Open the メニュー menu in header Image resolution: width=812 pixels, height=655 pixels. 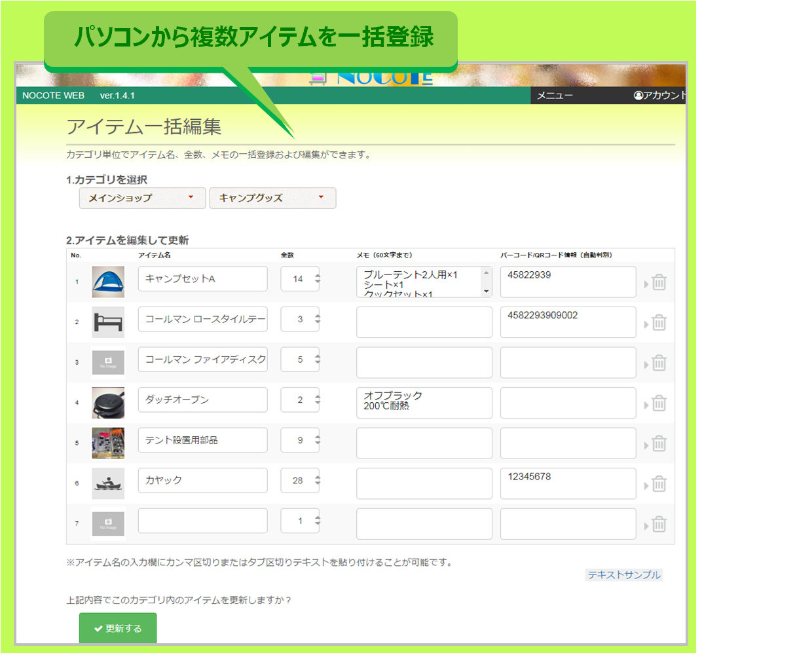tap(555, 96)
